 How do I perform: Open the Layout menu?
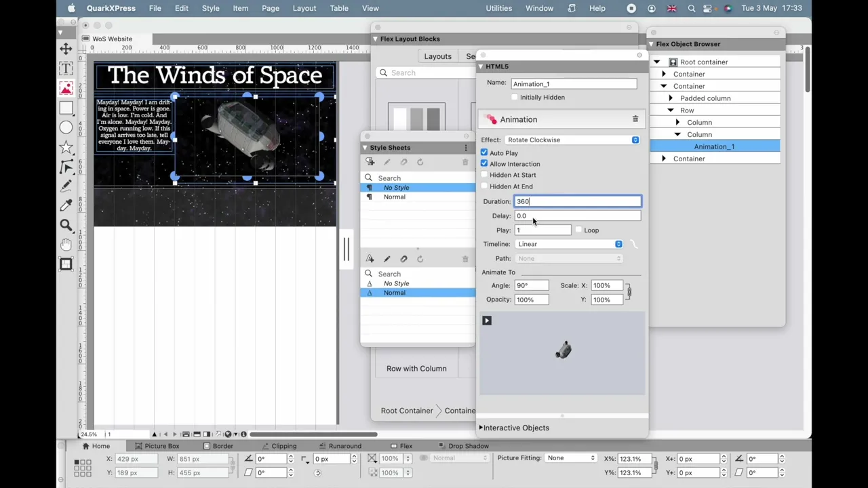(304, 8)
